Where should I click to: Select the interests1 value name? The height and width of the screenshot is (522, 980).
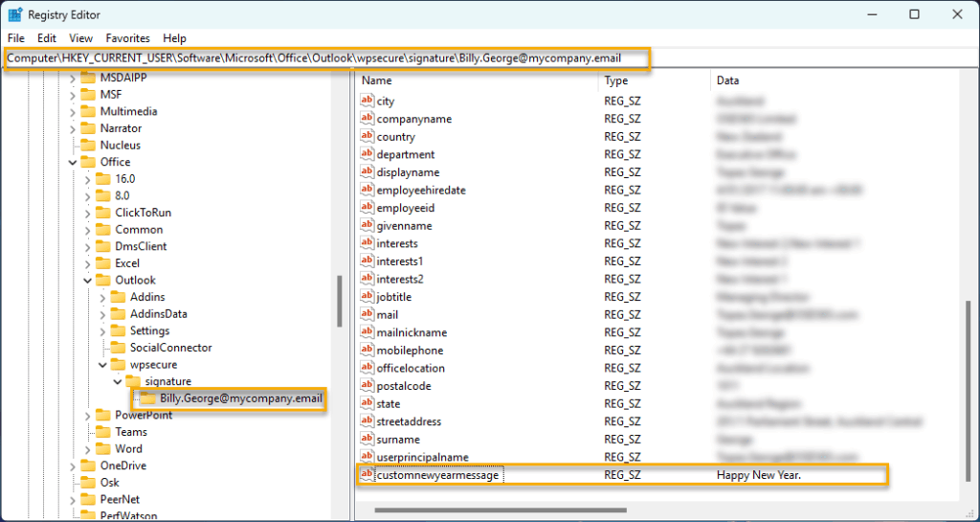point(399,261)
